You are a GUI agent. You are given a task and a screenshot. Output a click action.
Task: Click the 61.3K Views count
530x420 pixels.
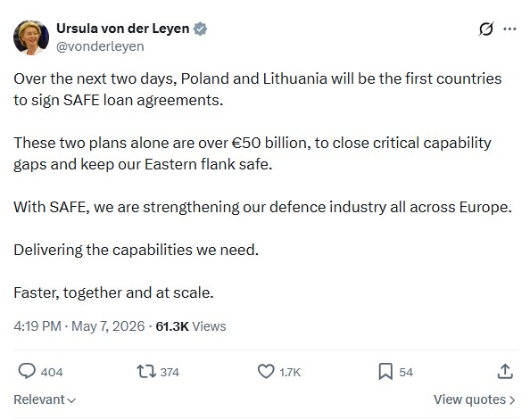(x=191, y=326)
